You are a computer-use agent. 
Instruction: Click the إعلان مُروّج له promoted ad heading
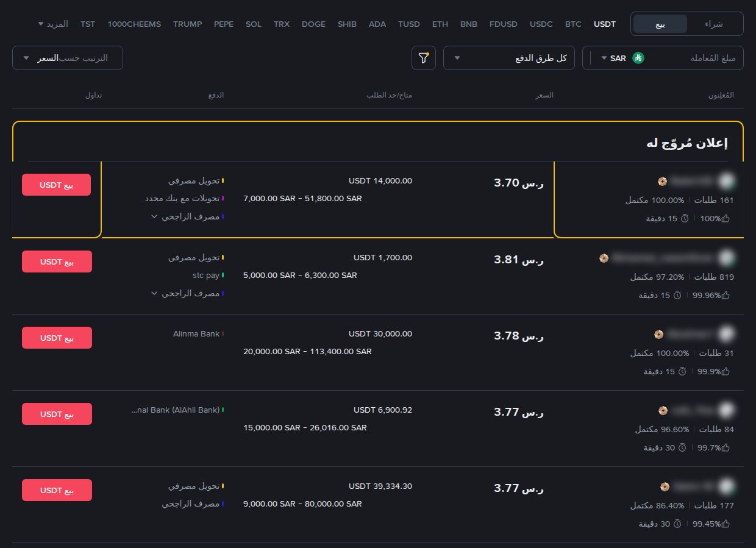tap(686, 143)
